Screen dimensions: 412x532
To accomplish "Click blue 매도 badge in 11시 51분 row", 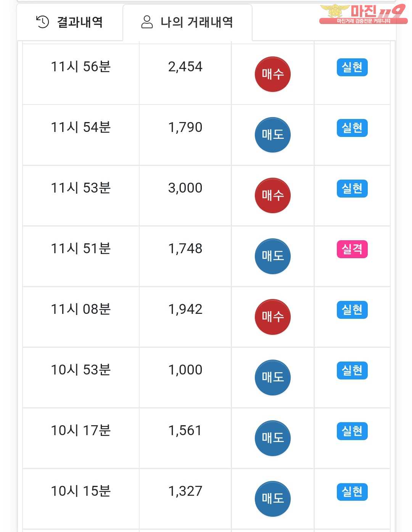I will coord(272,256).
